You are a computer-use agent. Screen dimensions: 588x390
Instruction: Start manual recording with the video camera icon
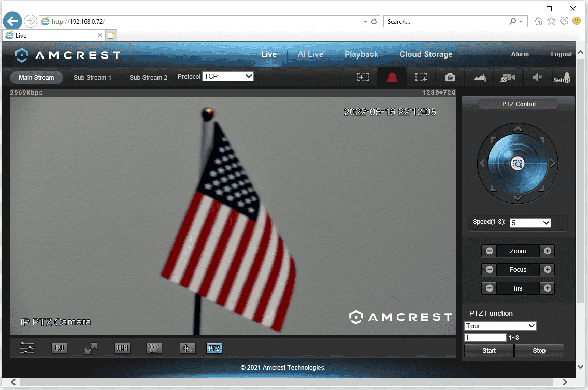point(508,77)
